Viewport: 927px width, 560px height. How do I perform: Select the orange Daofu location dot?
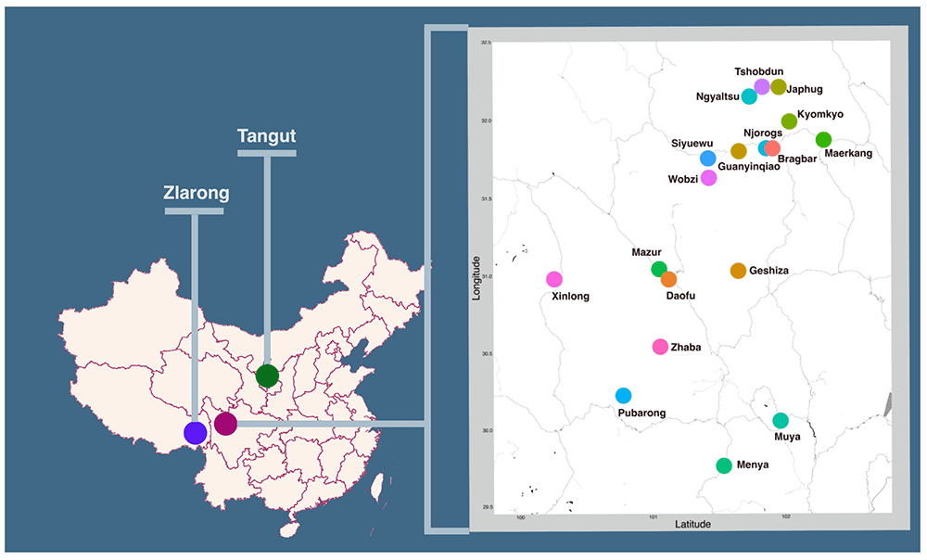pyautogui.click(x=668, y=279)
